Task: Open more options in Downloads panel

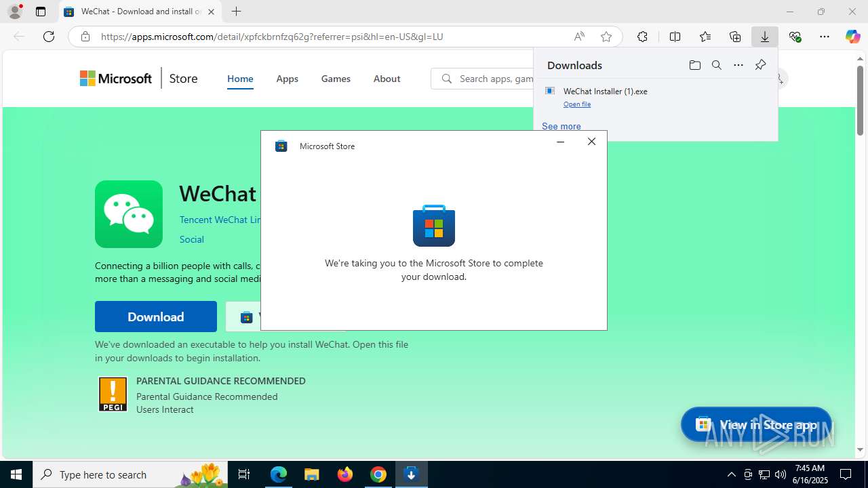Action: point(738,65)
